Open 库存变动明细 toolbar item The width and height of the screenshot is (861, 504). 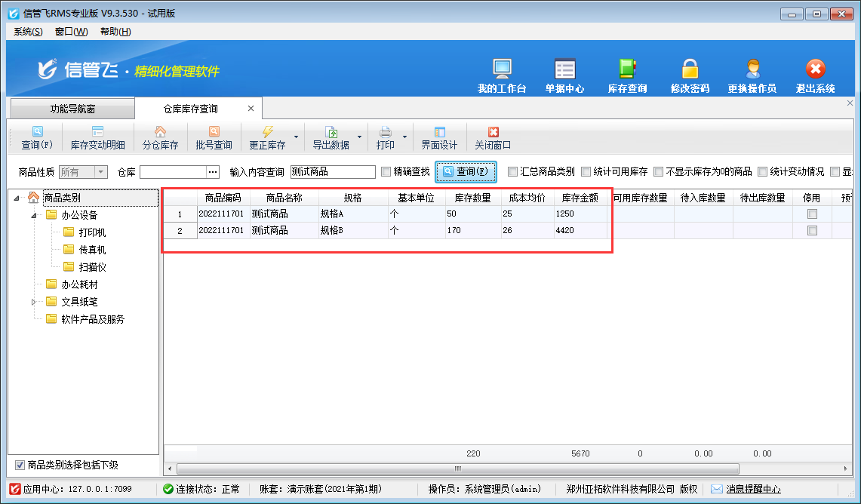[x=97, y=137]
